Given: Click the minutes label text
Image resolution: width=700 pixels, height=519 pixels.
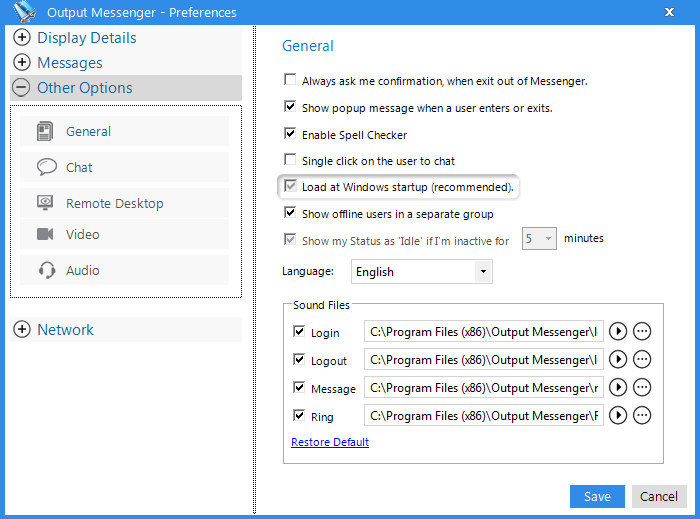Looking at the screenshot, I should 583,238.
